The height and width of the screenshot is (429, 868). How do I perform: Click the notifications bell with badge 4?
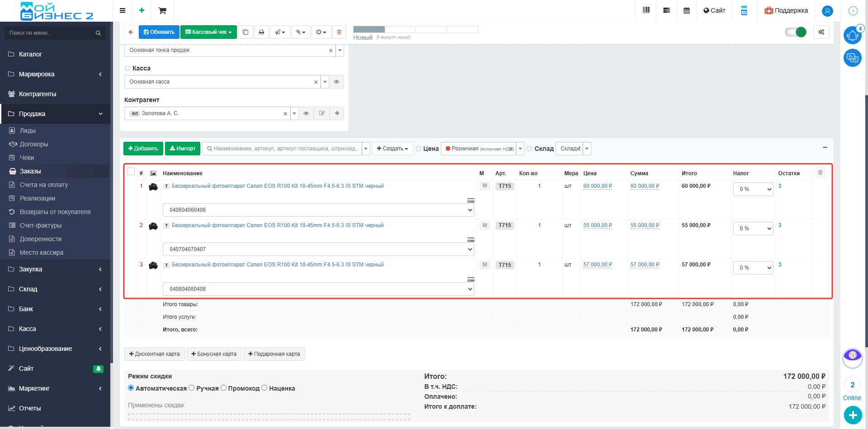853,35
